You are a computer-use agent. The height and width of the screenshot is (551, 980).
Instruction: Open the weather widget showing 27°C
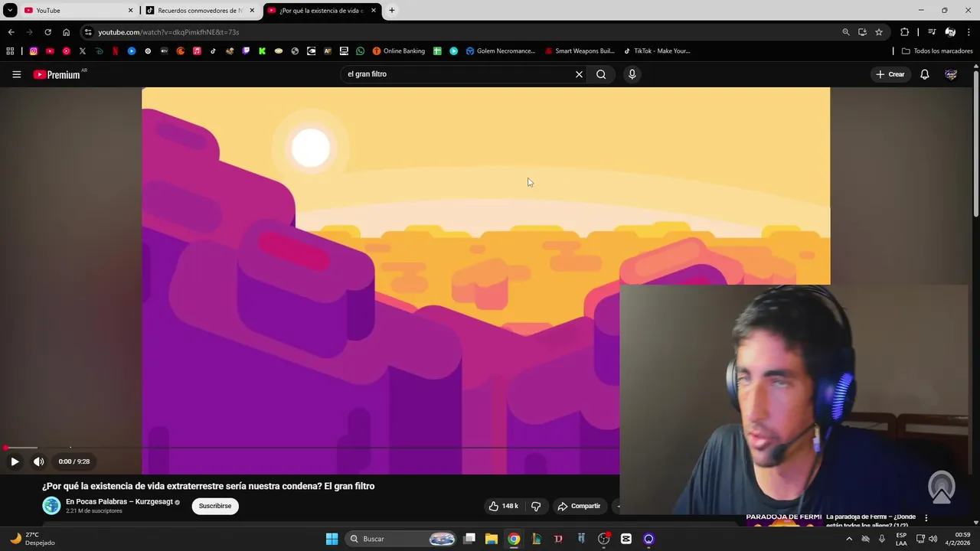pyautogui.click(x=31, y=539)
